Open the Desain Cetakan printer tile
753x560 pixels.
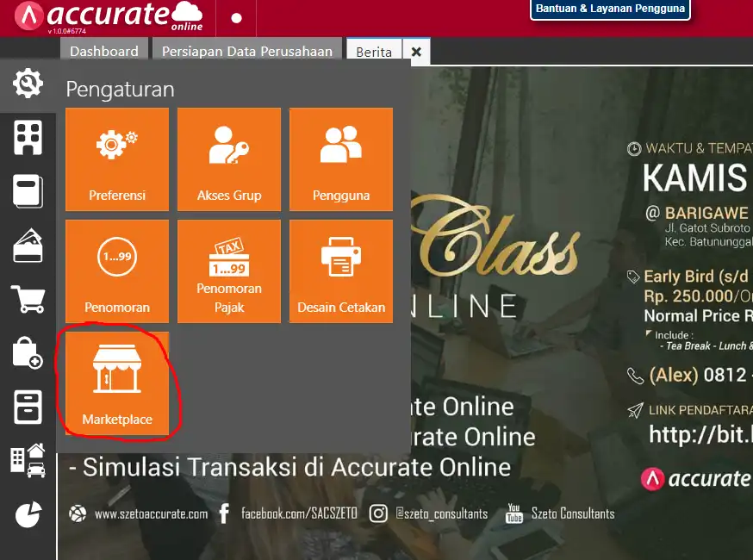tap(341, 271)
